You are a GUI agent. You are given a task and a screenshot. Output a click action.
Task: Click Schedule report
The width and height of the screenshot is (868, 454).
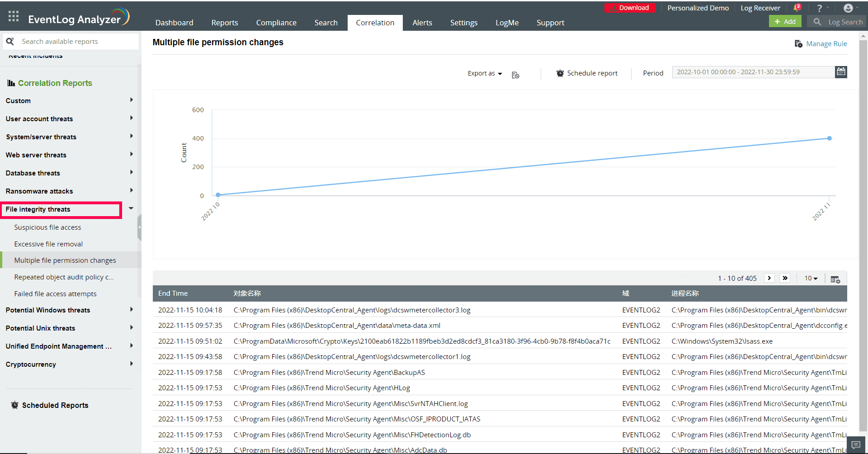pyautogui.click(x=592, y=73)
